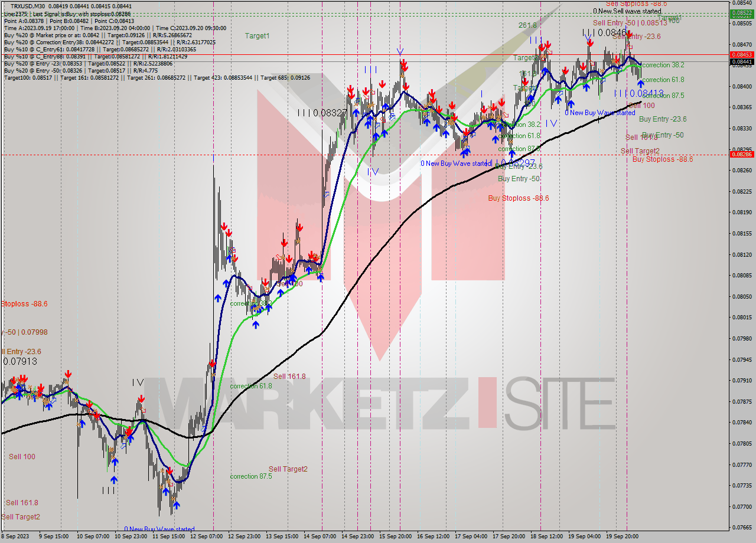
Task: Click the '14 Sep 07:00' time label
Action: (320, 537)
